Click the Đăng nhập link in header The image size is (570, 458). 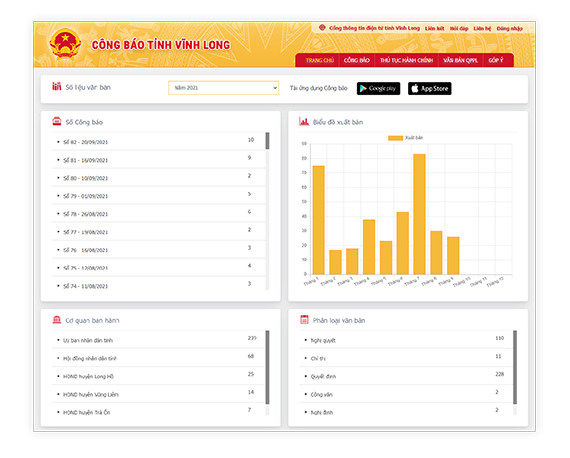point(510,28)
